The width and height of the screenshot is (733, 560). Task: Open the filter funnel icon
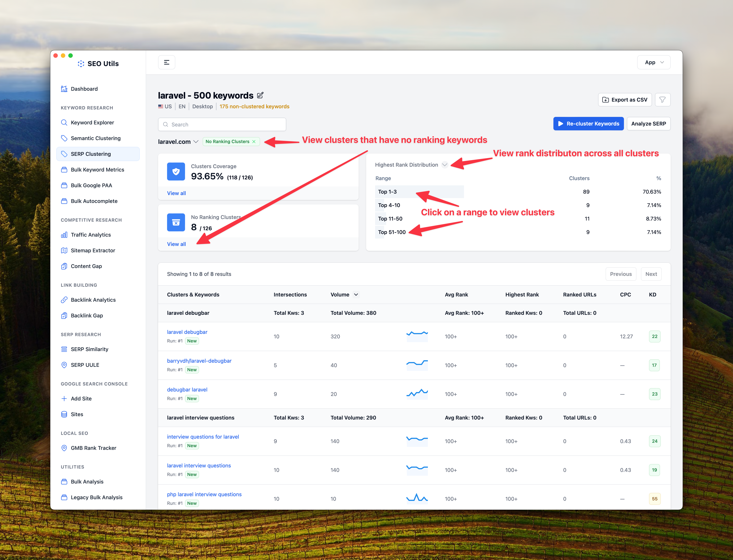click(662, 100)
